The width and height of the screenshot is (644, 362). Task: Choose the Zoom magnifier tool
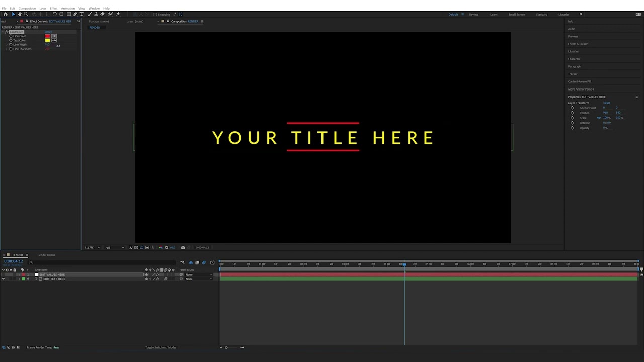click(26, 14)
